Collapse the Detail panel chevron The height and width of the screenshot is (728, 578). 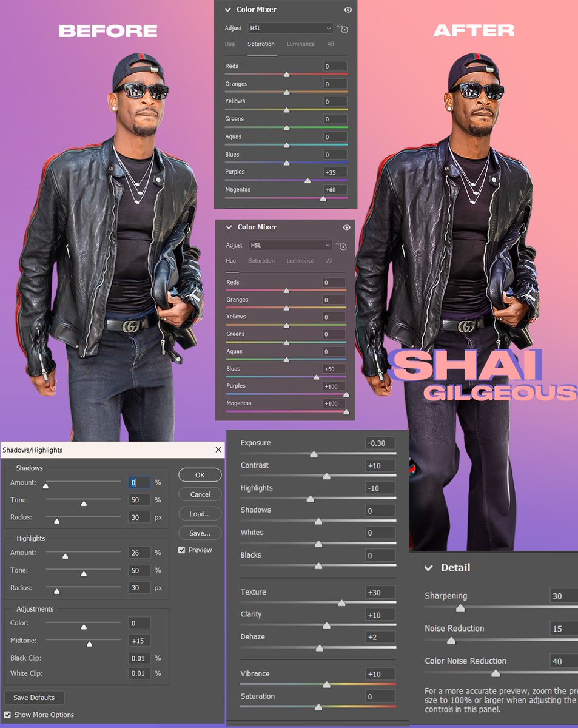click(429, 568)
